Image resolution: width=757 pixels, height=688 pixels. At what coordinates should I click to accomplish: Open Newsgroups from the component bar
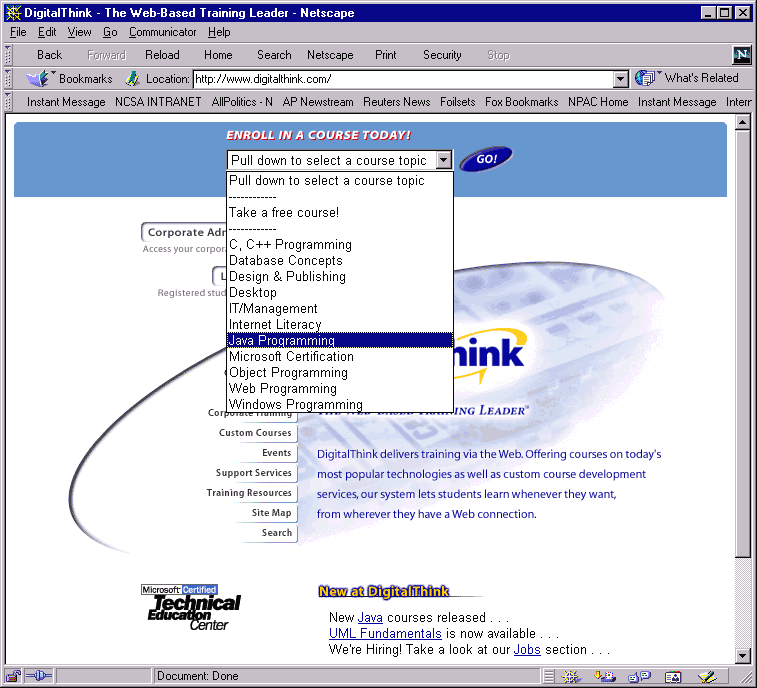click(639, 676)
